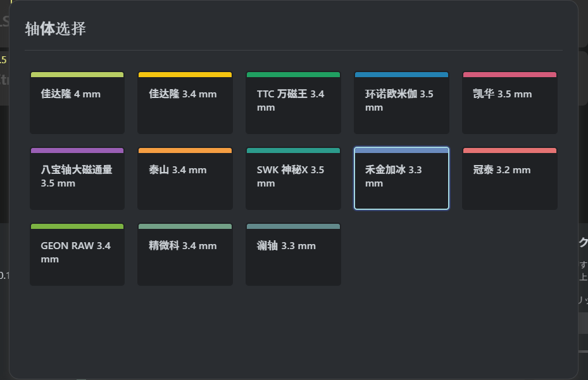Click the yellow color bar on 佳达隆 3.4 mm
The height and width of the screenshot is (380, 588).
pos(185,75)
